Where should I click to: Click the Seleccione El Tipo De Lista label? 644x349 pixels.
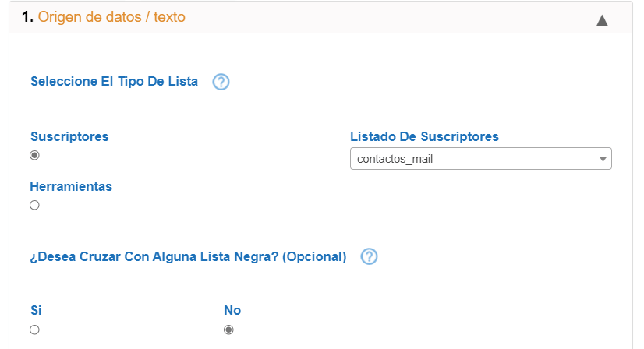pyautogui.click(x=114, y=81)
